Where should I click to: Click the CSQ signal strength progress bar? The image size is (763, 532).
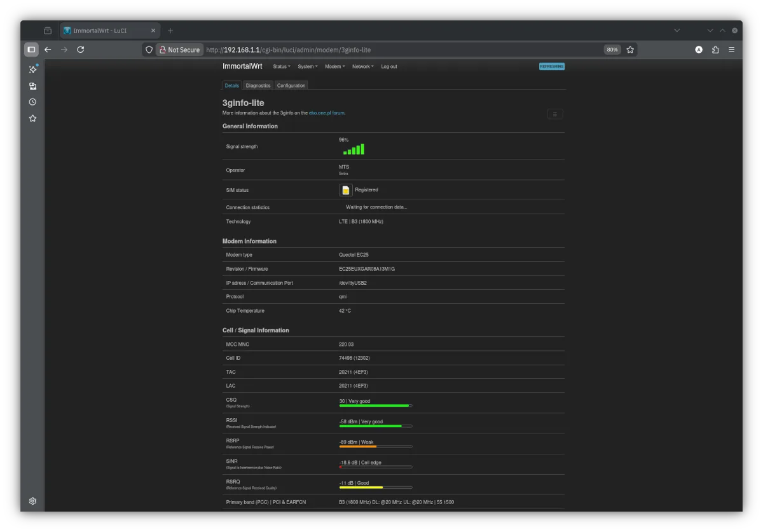375,406
